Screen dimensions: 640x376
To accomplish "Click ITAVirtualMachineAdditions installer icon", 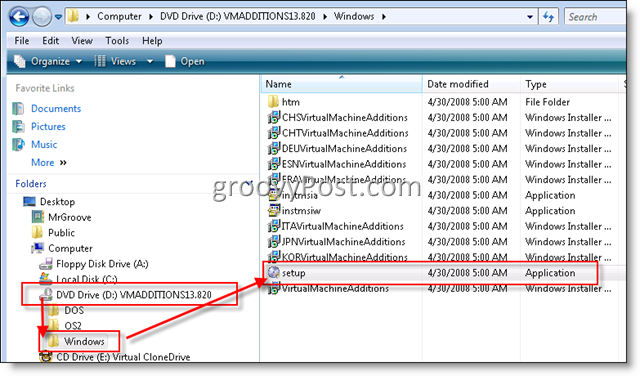I will [x=273, y=226].
